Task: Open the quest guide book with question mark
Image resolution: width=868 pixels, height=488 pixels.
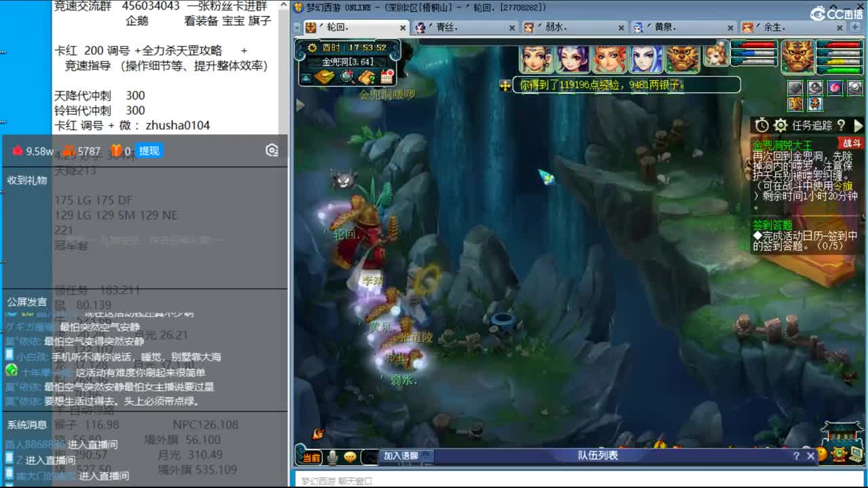Action: (367, 77)
